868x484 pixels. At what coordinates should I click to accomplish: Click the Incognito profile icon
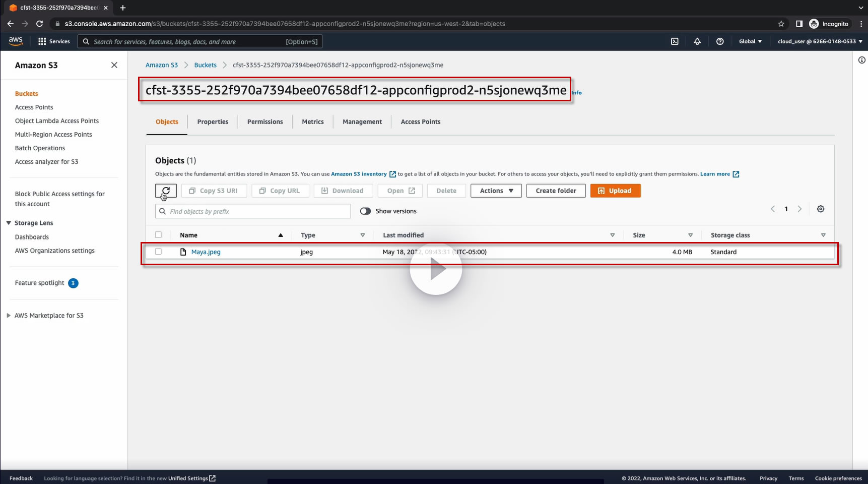click(814, 24)
